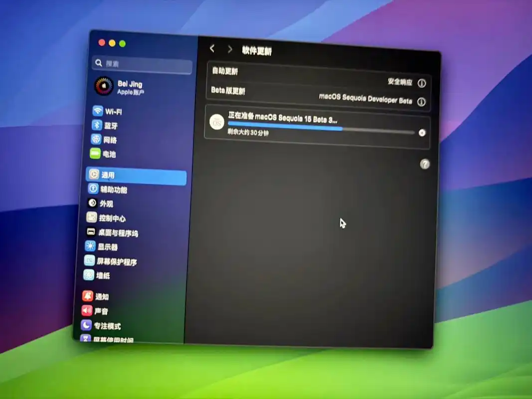Open info button beside macOS Sequoia Developer Beta
This screenshot has height=399, width=532.
tap(421, 102)
